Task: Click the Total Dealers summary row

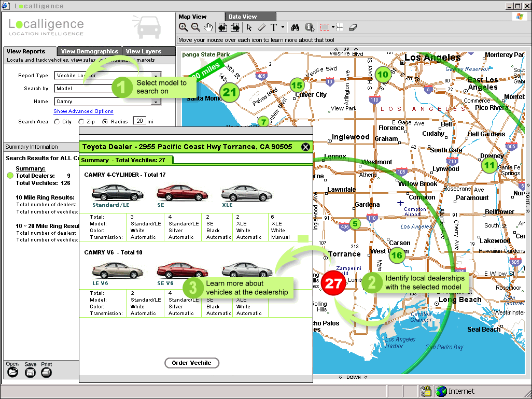Action: [43, 176]
